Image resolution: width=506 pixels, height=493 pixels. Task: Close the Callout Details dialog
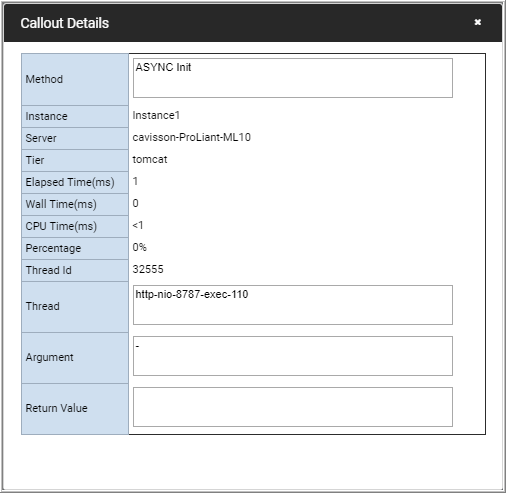(477, 22)
